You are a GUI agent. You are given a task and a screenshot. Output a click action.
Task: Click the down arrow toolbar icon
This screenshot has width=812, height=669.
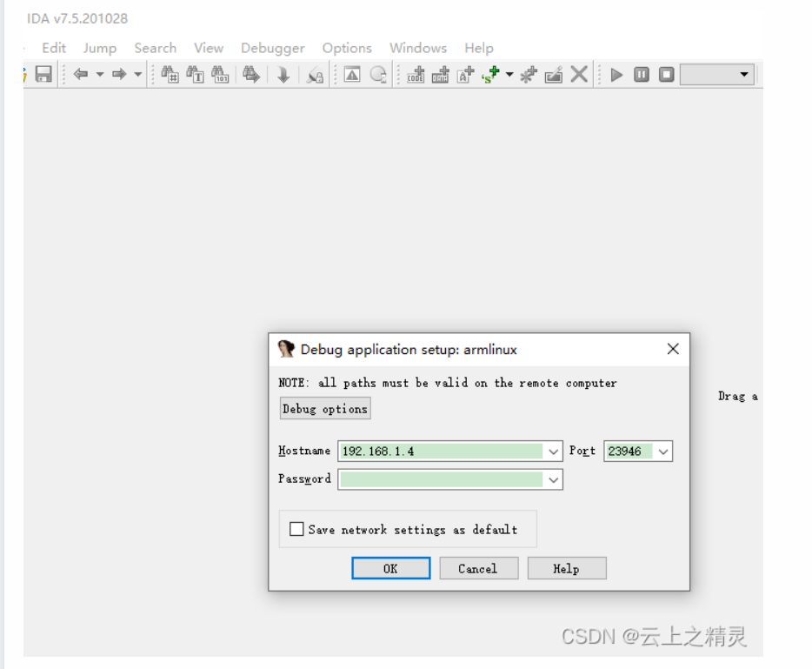click(x=283, y=75)
